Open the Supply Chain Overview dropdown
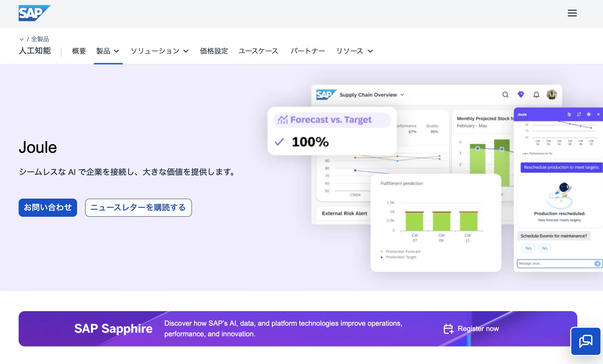 [x=402, y=95]
